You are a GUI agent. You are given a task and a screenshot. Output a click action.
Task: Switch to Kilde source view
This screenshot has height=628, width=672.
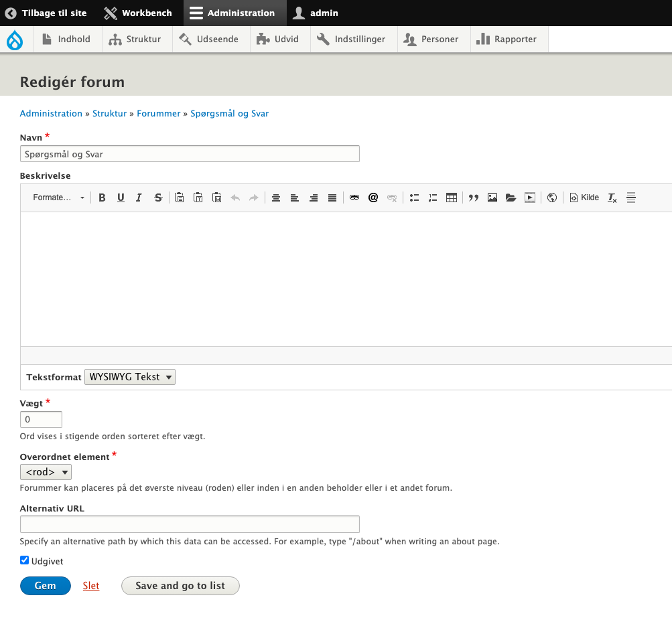click(x=584, y=198)
